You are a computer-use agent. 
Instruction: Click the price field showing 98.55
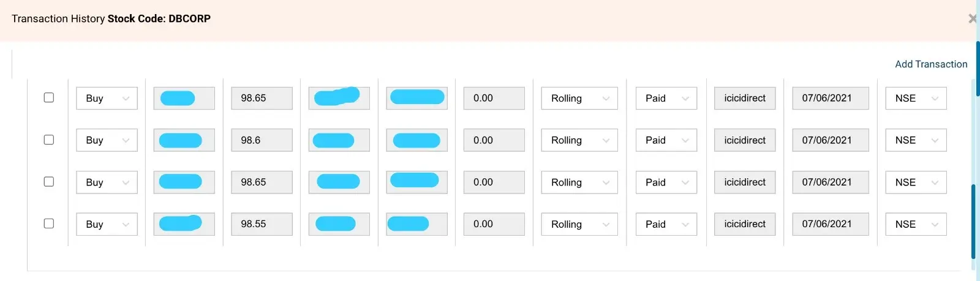[x=262, y=224]
